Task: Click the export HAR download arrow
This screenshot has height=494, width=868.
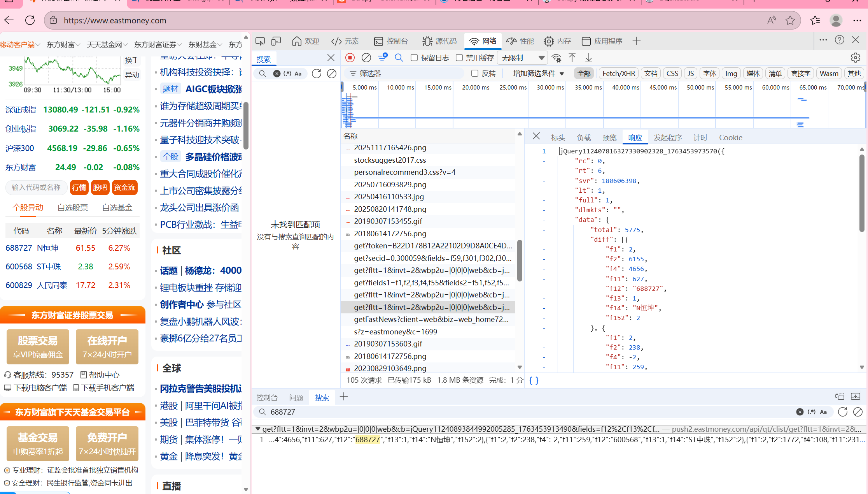Action: coord(588,58)
